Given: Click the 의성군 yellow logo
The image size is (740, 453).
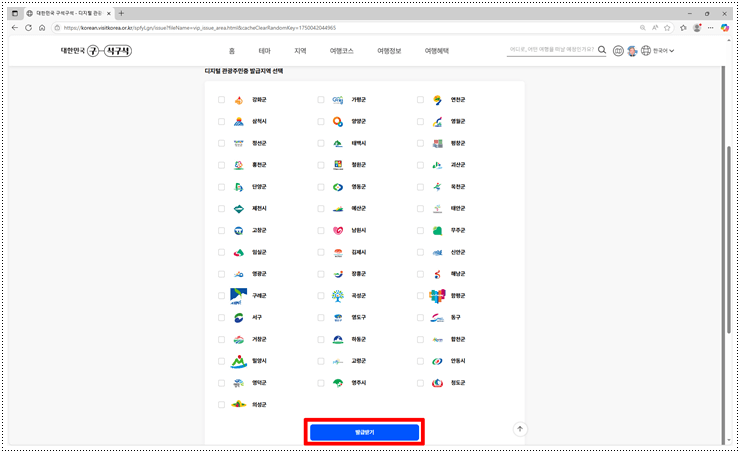Looking at the screenshot, I should coord(239,405).
